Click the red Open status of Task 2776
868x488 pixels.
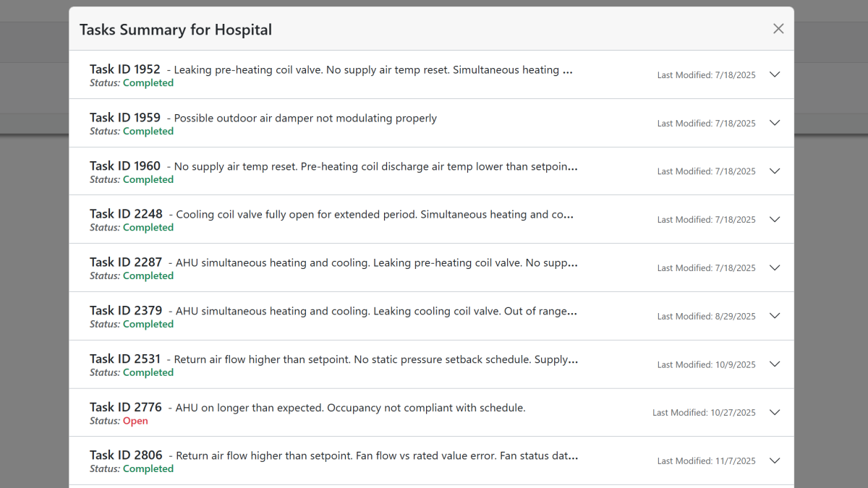(x=135, y=421)
